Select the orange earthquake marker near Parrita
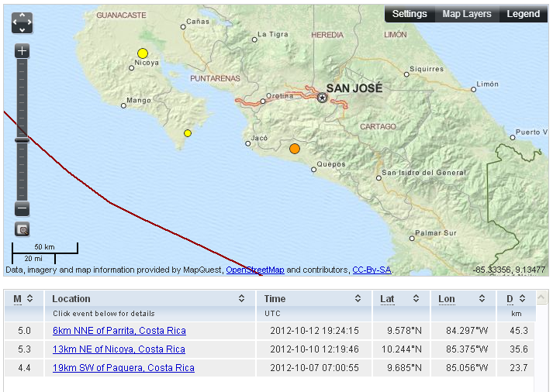The image size is (553, 392). pos(295,149)
